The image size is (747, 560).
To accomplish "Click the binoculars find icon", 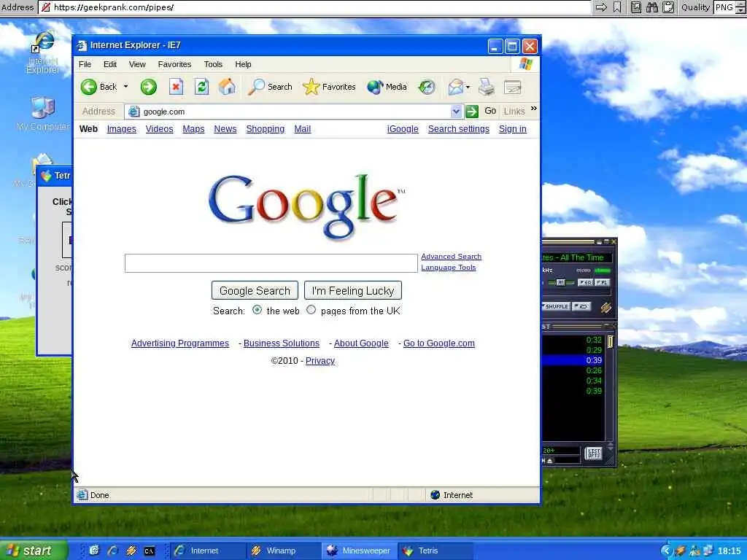I will point(652,7).
